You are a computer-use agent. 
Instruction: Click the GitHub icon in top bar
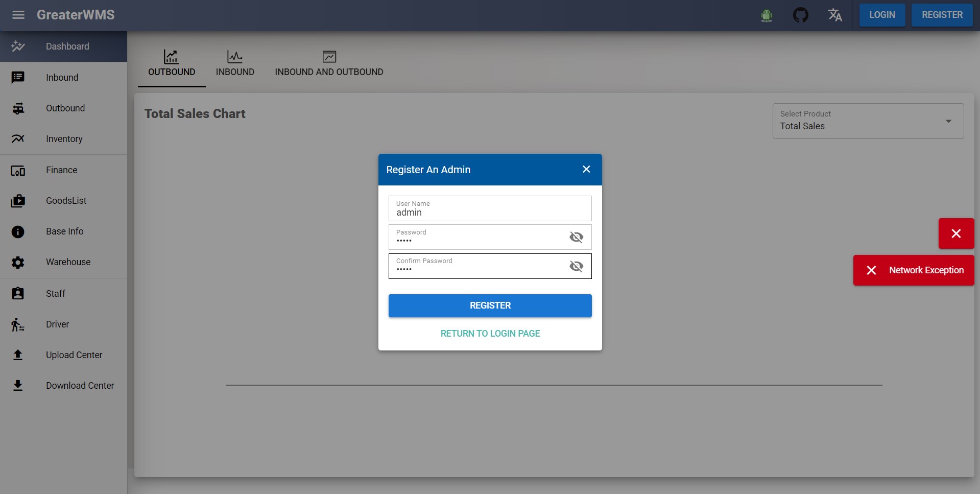(800, 15)
